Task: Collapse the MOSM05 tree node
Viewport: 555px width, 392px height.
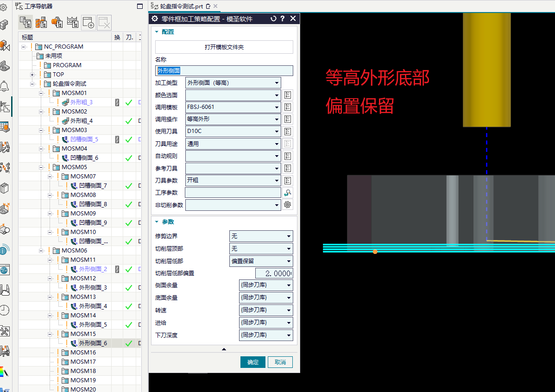Action: 41,167
